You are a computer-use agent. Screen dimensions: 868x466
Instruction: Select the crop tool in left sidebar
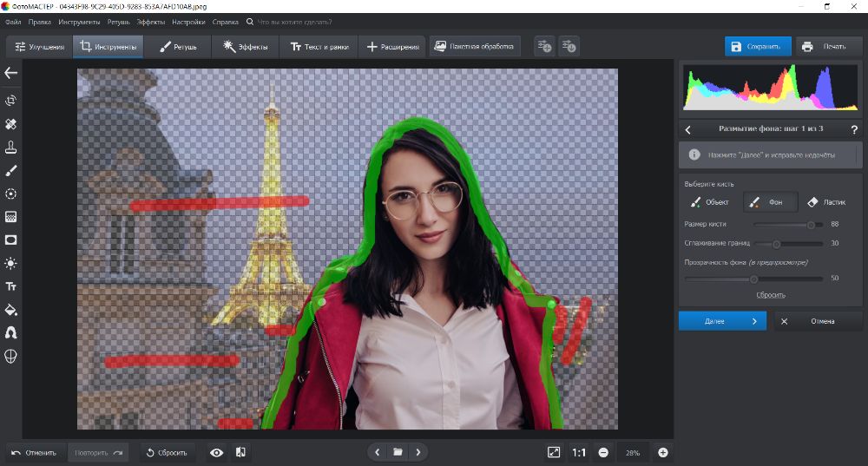11,101
